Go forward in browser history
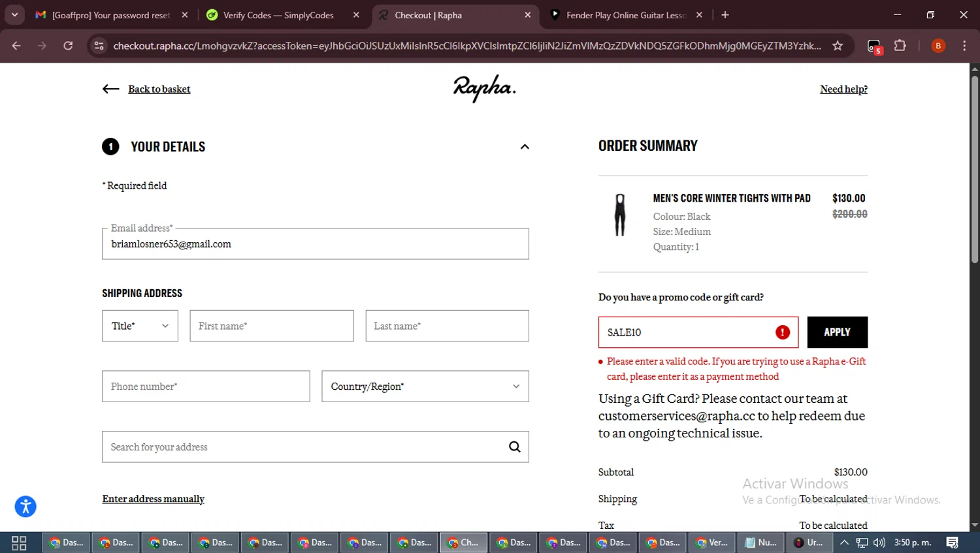The height and width of the screenshot is (553, 980). [42, 46]
